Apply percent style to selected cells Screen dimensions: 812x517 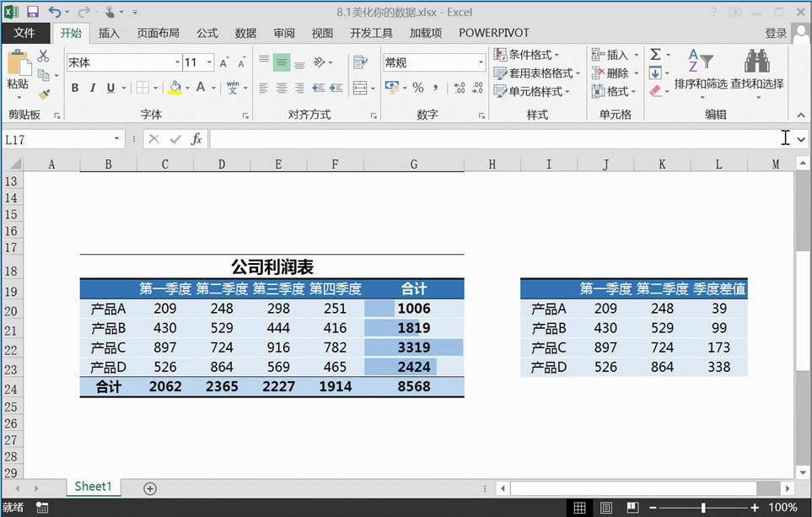coord(417,88)
